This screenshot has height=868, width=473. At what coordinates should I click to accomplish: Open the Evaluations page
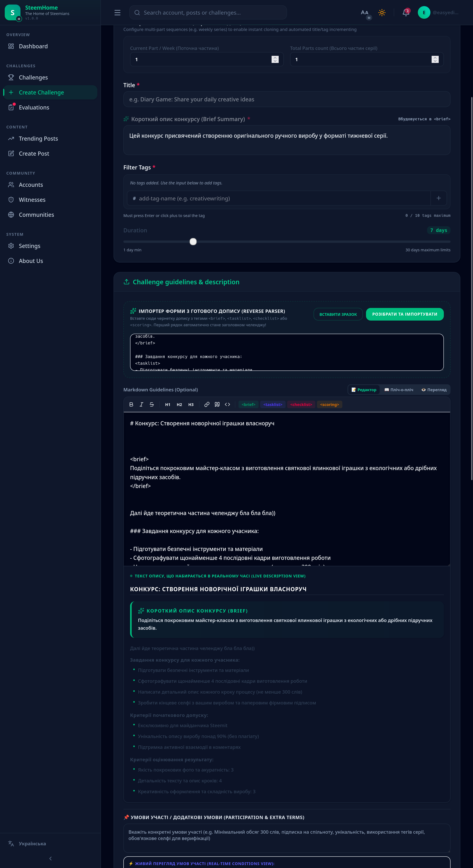click(x=50, y=108)
